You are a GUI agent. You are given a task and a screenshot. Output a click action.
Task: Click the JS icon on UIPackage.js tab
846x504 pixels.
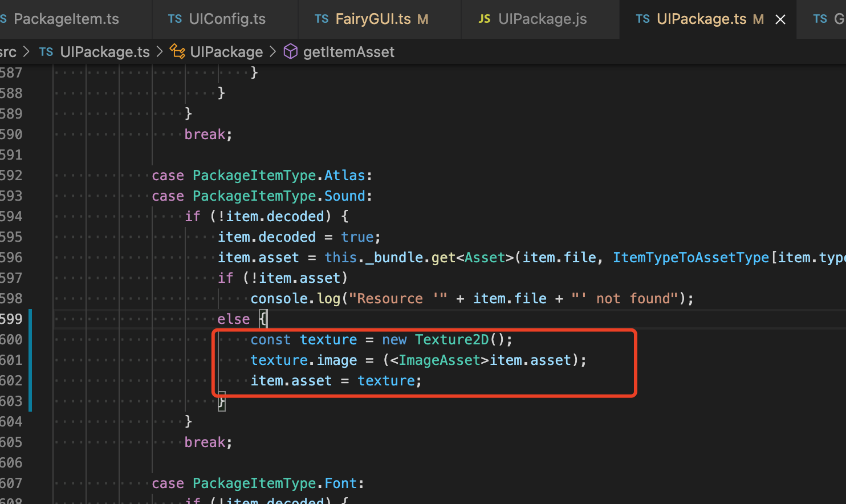(x=485, y=19)
